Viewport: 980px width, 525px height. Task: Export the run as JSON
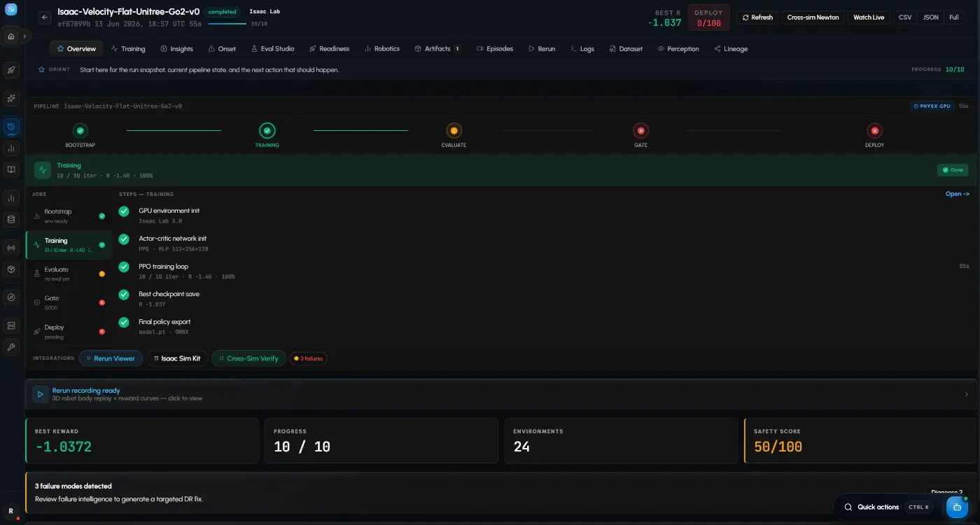tap(930, 17)
